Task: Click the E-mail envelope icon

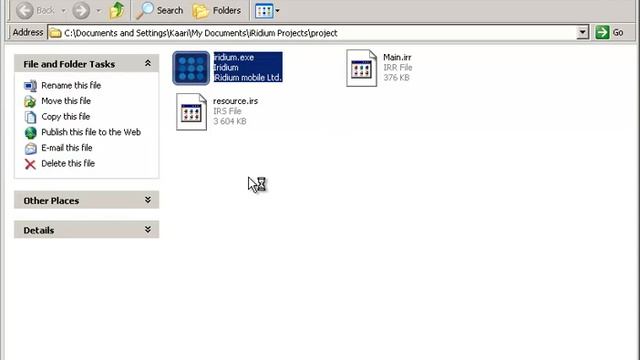Action: (30, 149)
